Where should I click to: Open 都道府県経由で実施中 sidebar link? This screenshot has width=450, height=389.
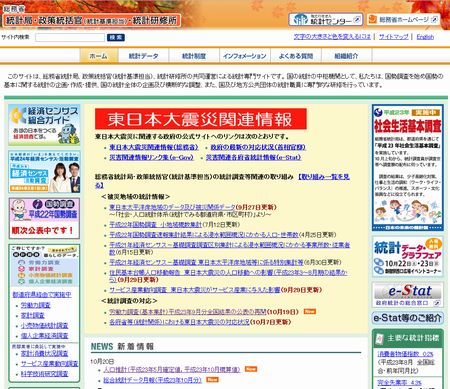[42, 295]
